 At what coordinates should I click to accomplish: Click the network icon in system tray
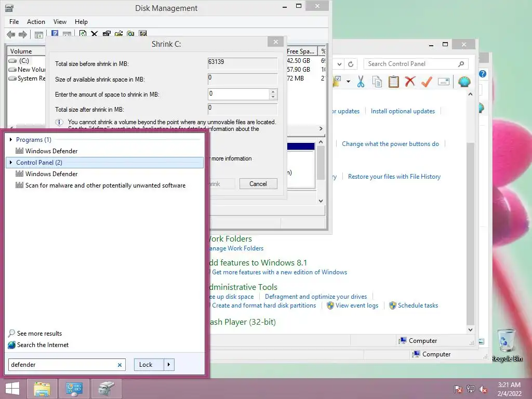coord(471,389)
